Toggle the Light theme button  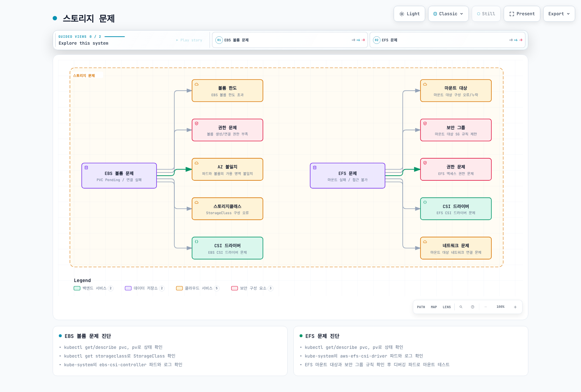coord(409,14)
